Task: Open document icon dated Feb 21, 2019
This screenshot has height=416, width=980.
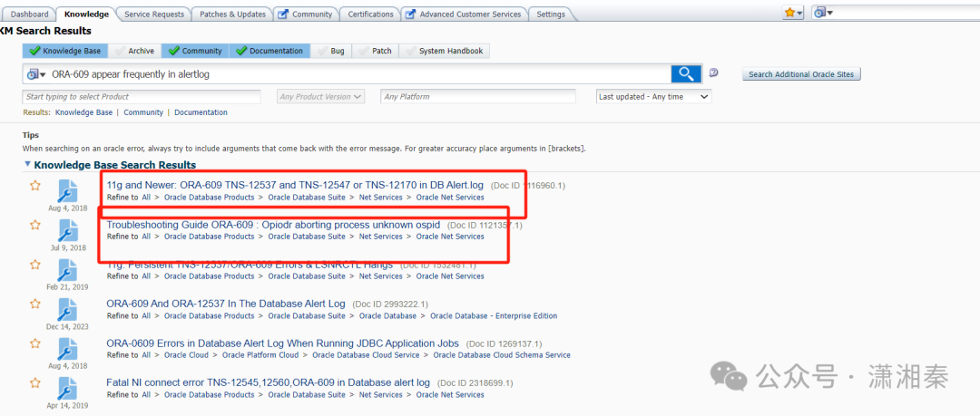Action: 67,270
